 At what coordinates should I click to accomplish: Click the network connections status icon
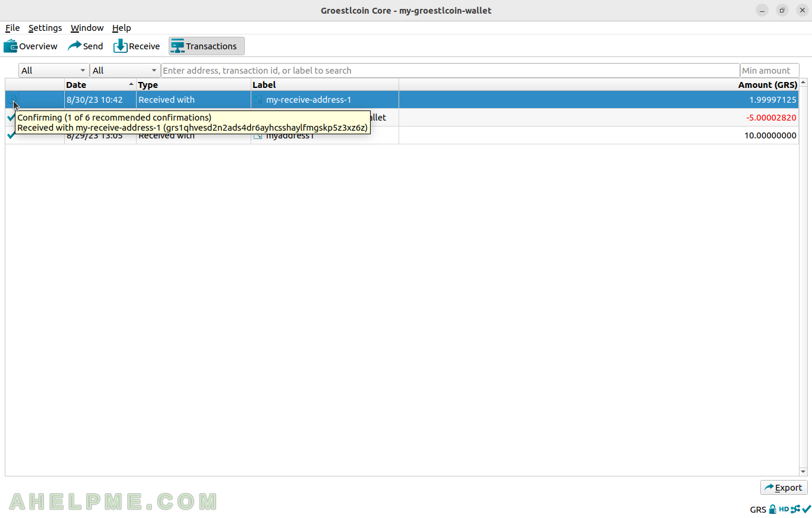click(x=795, y=509)
